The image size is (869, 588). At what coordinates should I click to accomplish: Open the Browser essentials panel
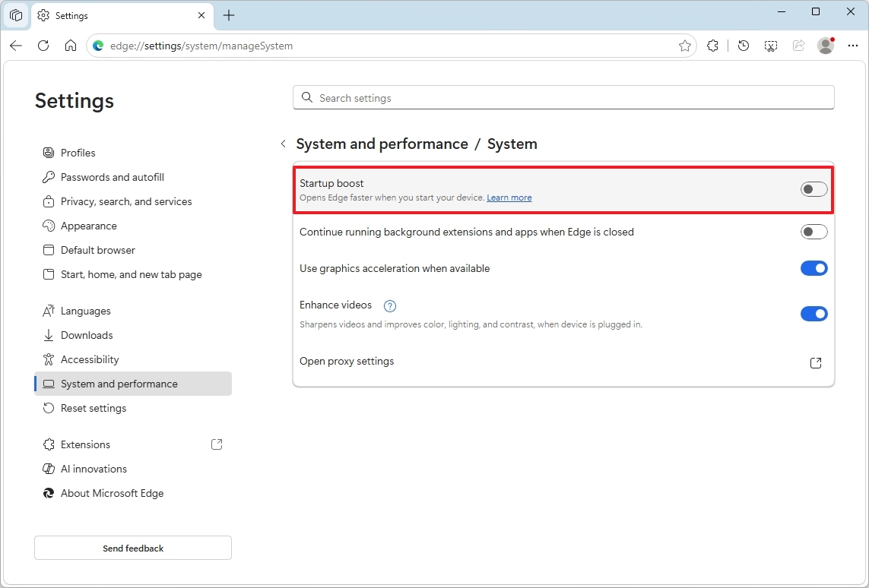click(712, 46)
